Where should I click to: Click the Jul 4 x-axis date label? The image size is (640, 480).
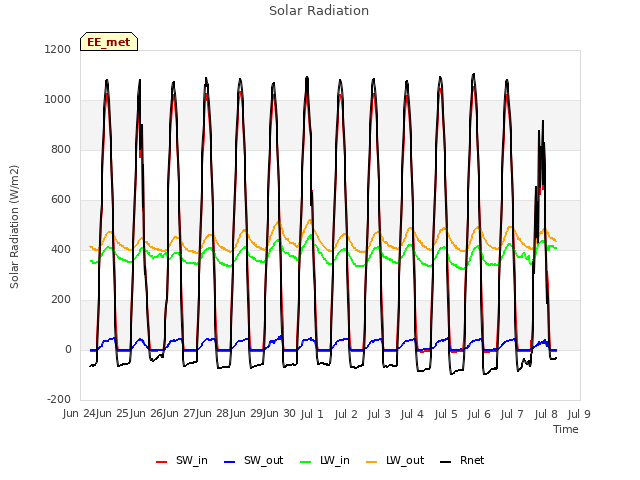coord(412,414)
